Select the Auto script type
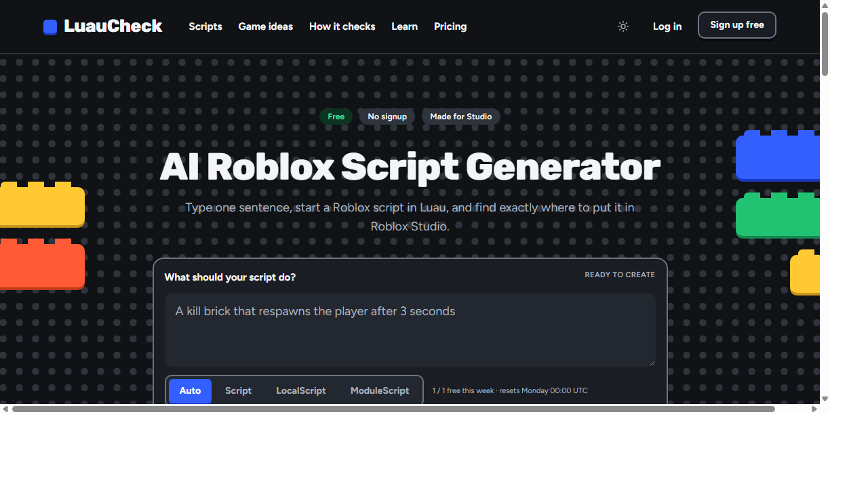The width and height of the screenshot is (868, 488). (x=190, y=391)
